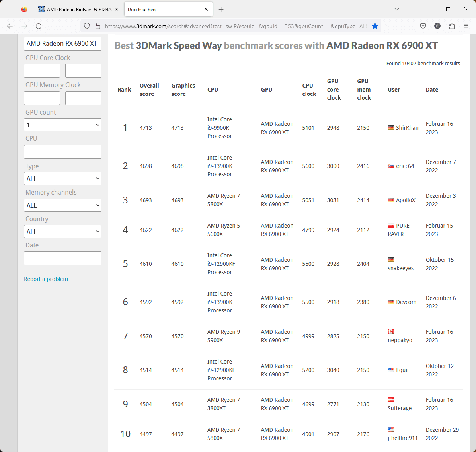Switch to AMD Radeon BigNavi & RDNA2 tab
Viewport: 476px width, 452px height.
coord(79,10)
